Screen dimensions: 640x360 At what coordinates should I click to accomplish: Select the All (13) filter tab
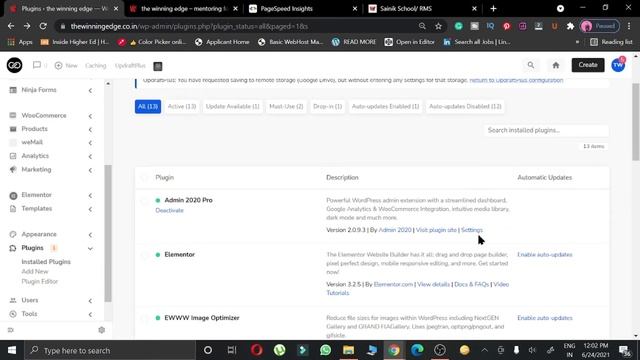[x=148, y=107]
